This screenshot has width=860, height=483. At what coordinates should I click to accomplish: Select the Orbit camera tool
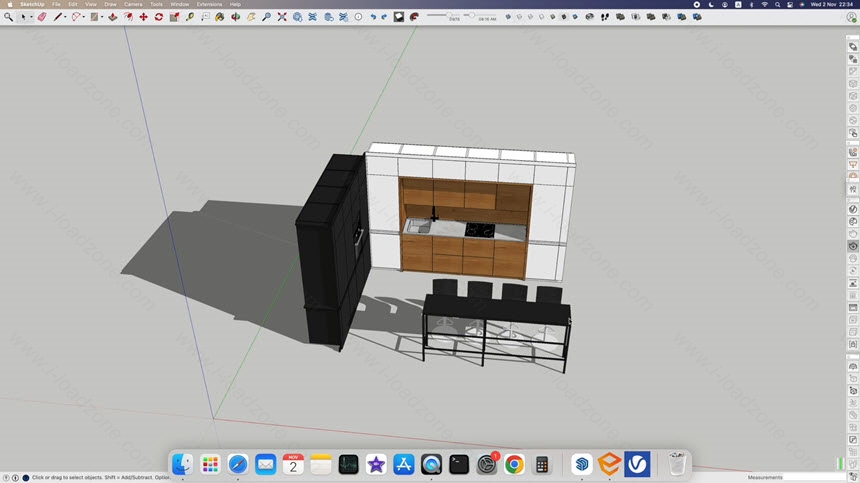(x=235, y=17)
